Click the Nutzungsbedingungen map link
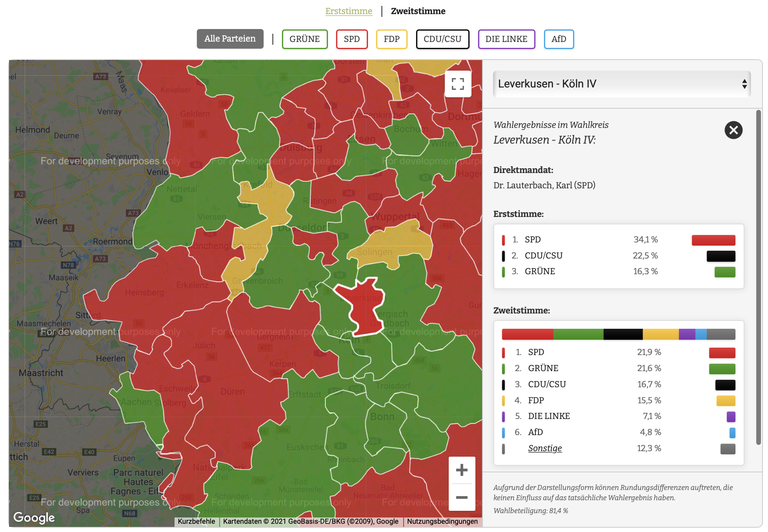This screenshot has height=532, width=768. pos(442,521)
